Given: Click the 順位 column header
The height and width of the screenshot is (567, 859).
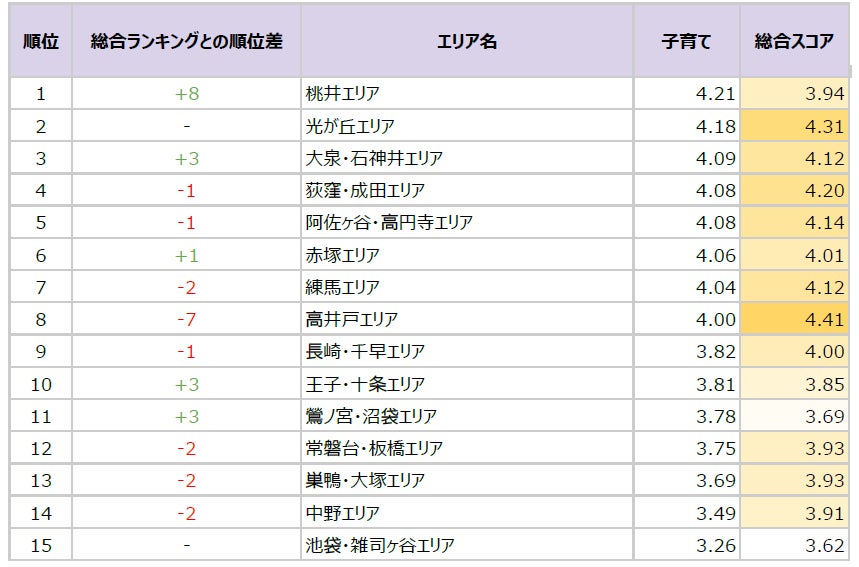Looking at the screenshot, I should point(41,41).
